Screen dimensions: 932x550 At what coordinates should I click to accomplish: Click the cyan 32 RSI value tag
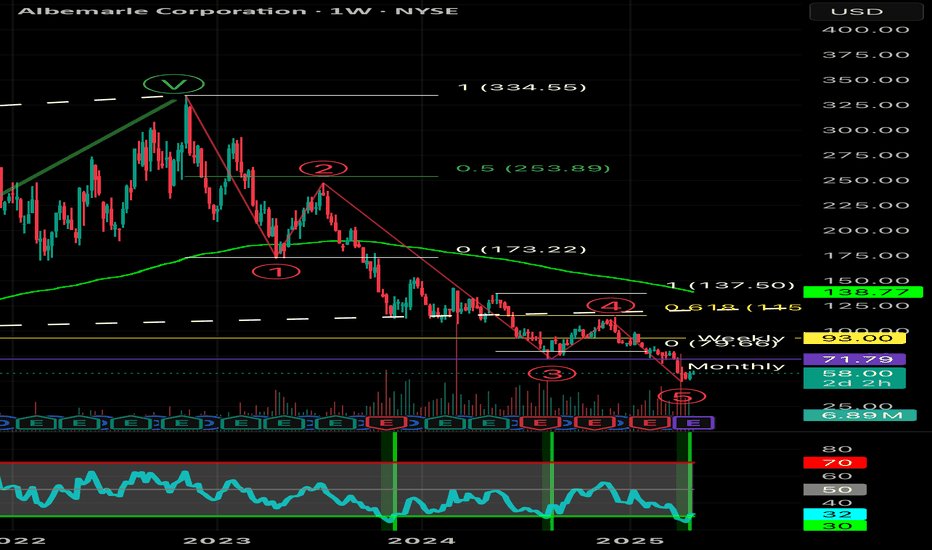tap(835, 514)
